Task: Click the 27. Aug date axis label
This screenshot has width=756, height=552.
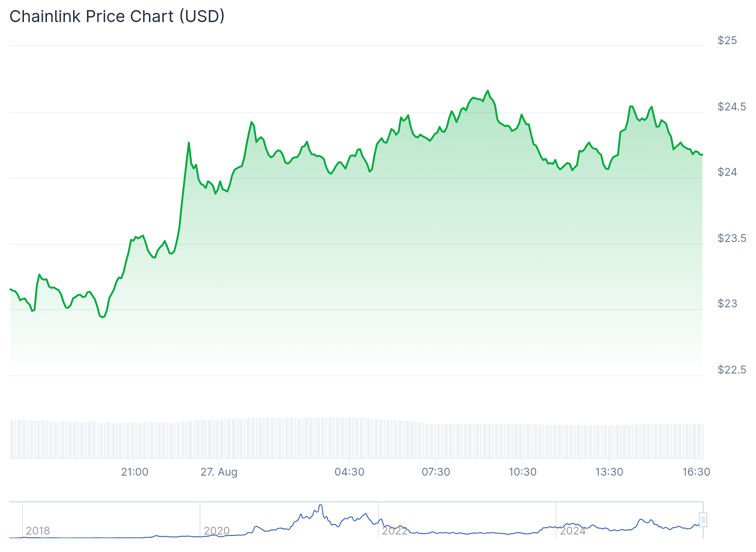Action: (x=219, y=472)
